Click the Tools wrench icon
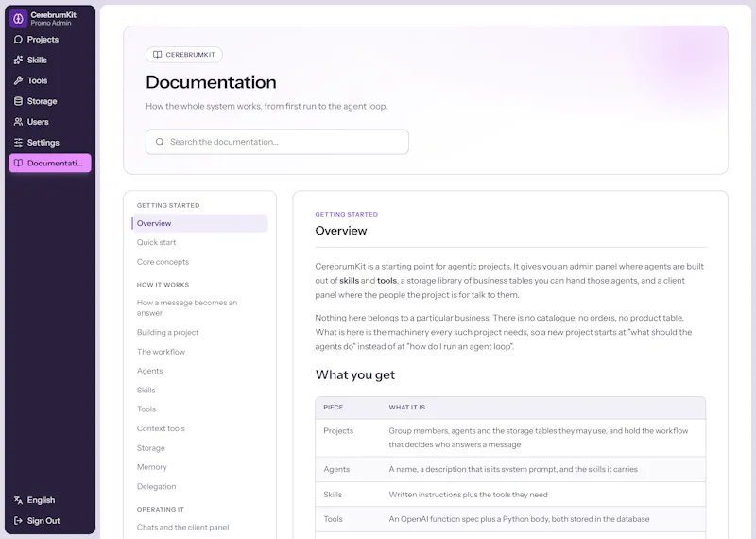756x539 pixels. point(18,80)
